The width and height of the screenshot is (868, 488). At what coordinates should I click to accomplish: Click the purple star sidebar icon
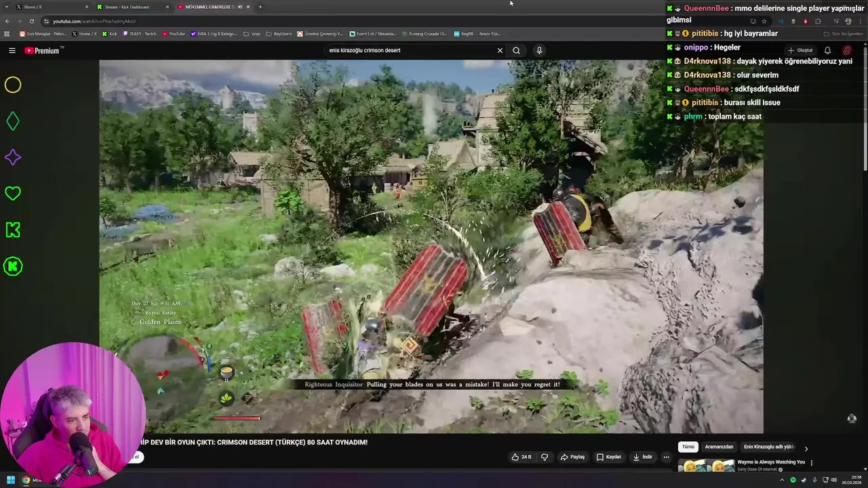[x=13, y=157]
